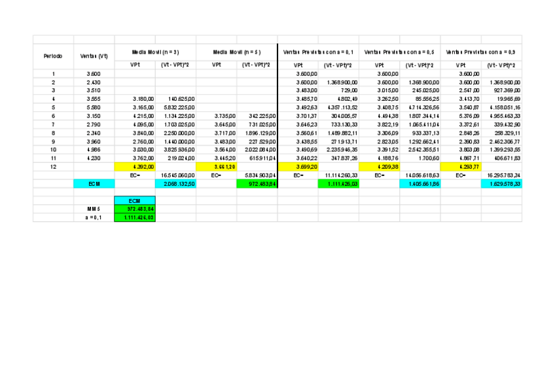Click the Ventas Previstas a = 0,1 header

click(318, 50)
